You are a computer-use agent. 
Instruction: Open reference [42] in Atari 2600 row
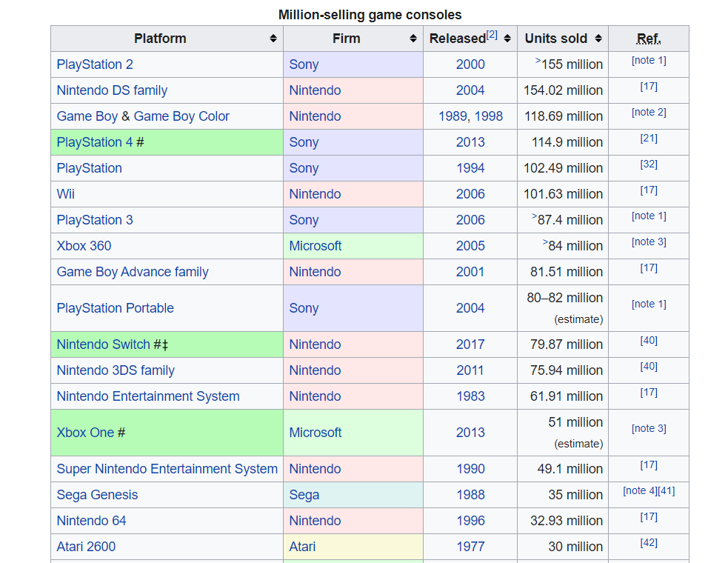(x=649, y=542)
